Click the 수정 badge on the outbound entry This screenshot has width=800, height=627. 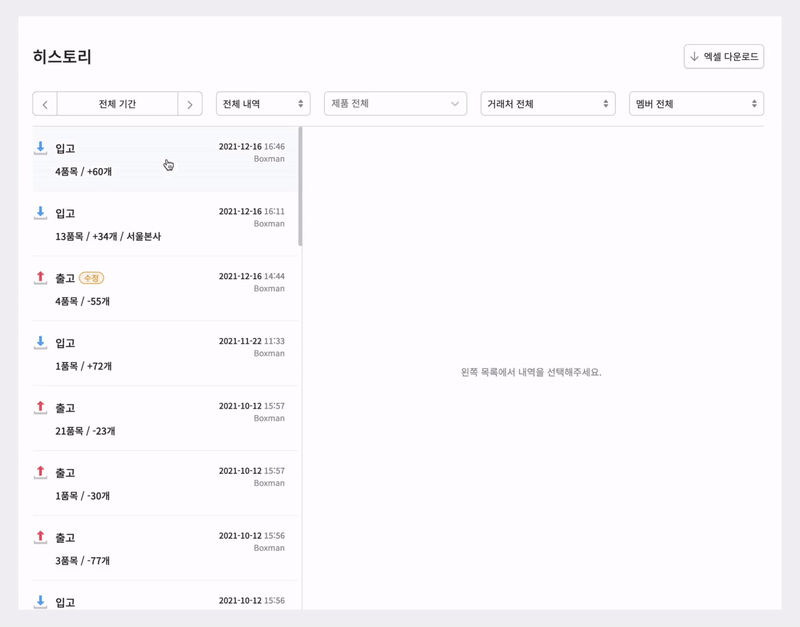point(91,278)
